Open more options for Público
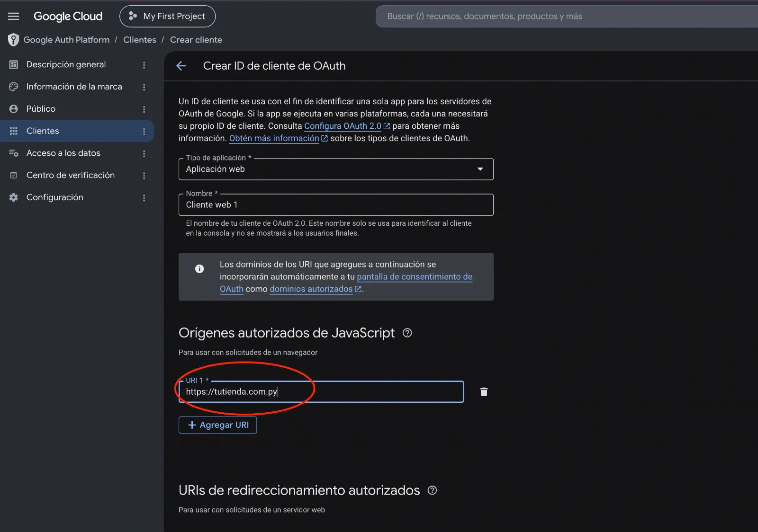 click(x=144, y=109)
